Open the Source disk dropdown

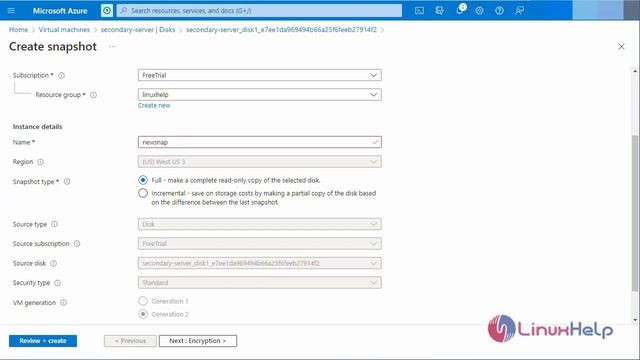tap(260, 263)
